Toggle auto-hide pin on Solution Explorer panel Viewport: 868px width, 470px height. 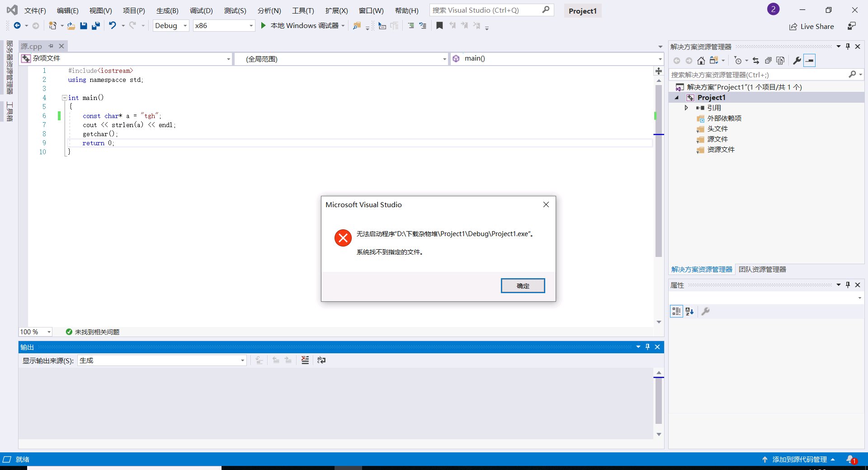pos(848,47)
